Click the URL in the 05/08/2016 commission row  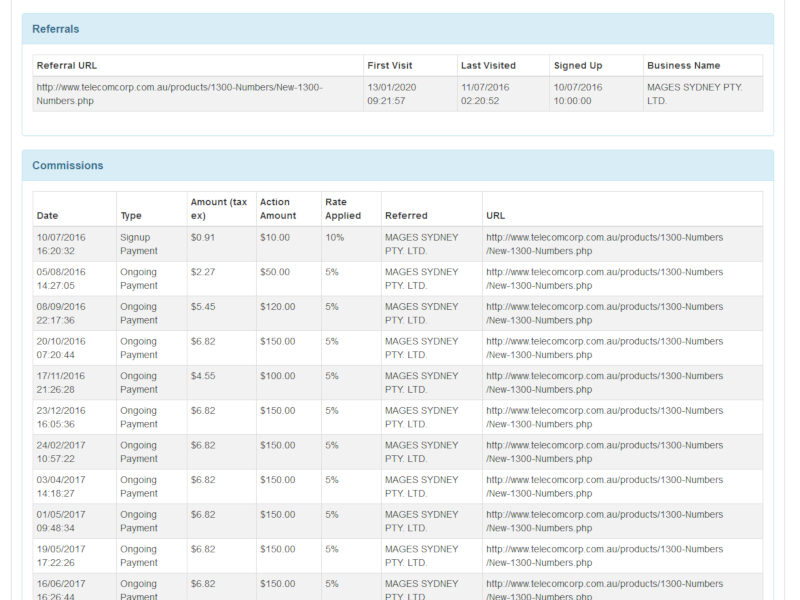(604, 279)
